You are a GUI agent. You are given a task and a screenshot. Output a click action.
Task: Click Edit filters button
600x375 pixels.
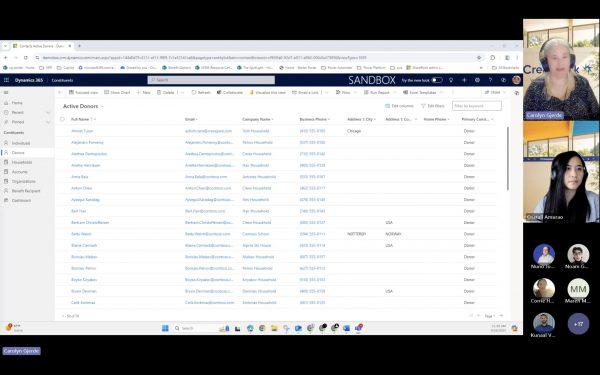pyautogui.click(x=433, y=106)
